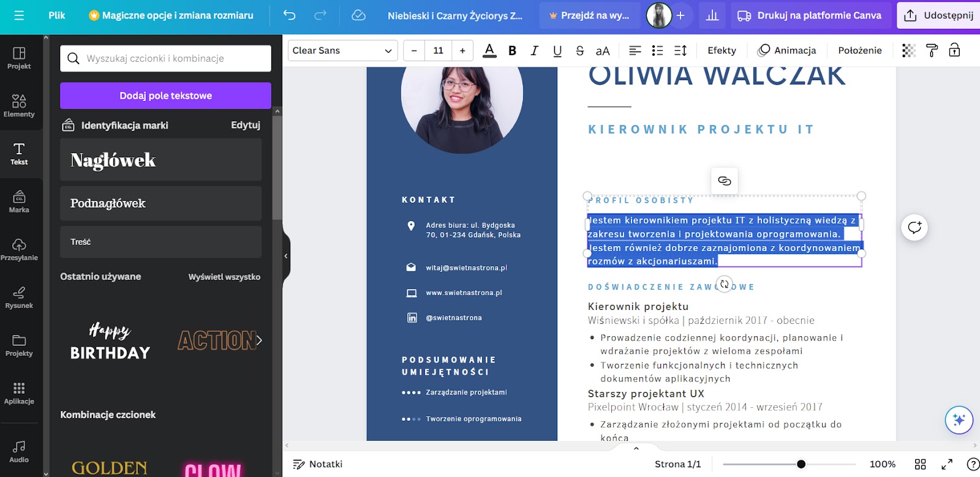This screenshot has height=477, width=980.
Task: Open the analytics chart icon
Action: (x=712, y=15)
